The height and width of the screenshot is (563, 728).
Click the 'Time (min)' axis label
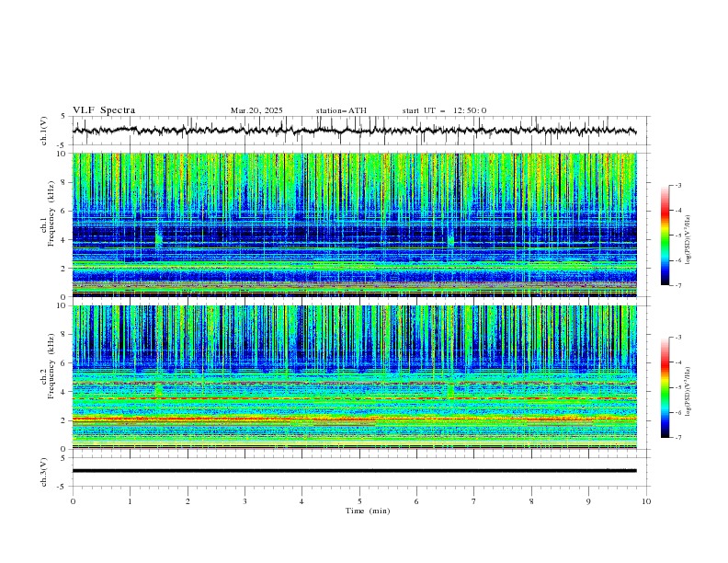(368, 511)
